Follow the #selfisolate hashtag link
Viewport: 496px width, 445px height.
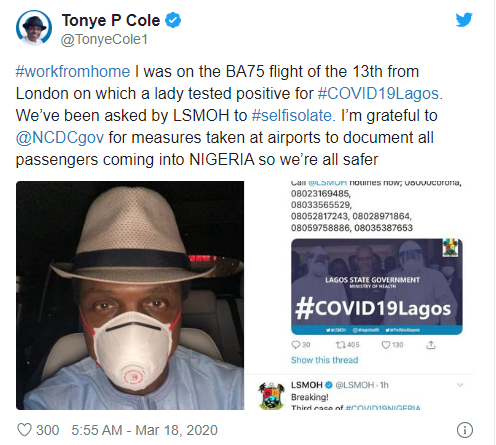click(x=291, y=116)
